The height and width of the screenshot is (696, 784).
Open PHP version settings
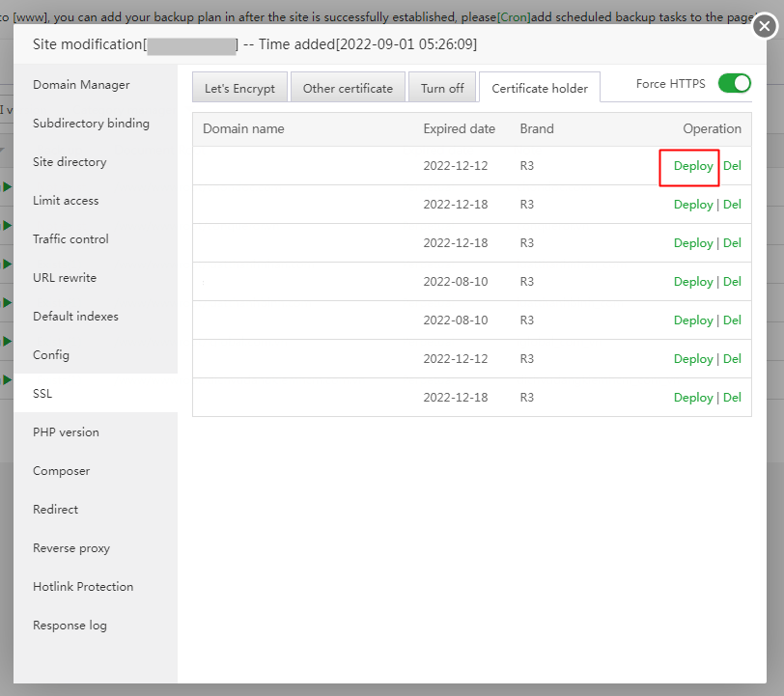pyautogui.click(x=66, y=432)
